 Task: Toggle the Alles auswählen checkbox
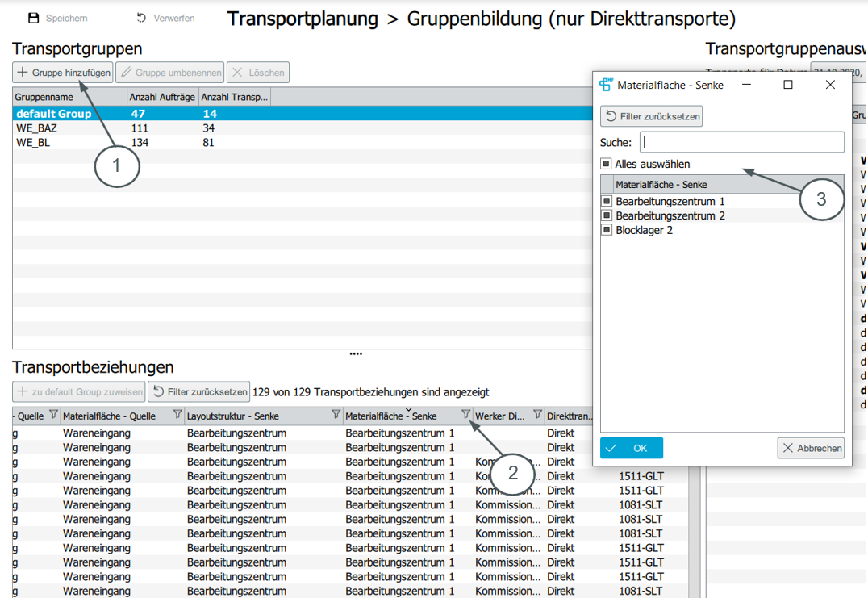606,164
